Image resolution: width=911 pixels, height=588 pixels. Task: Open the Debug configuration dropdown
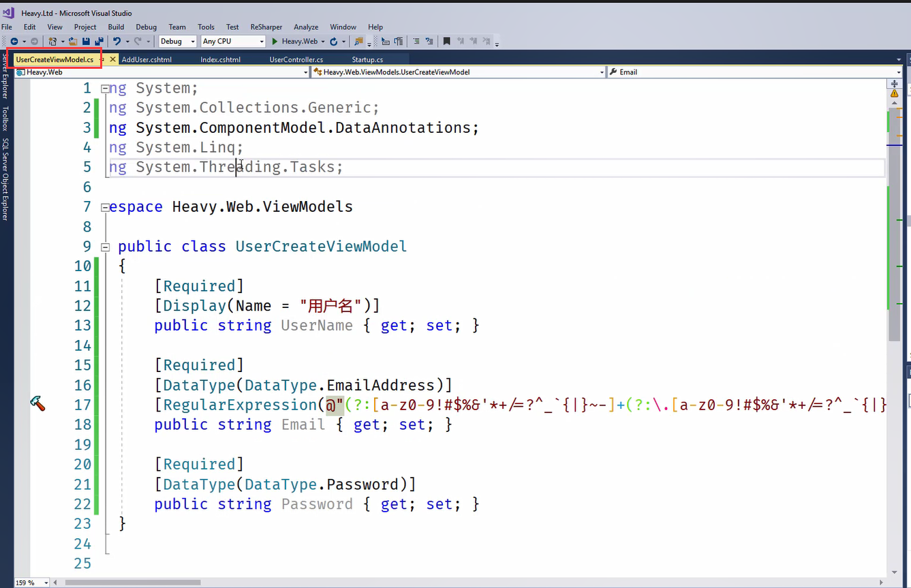pyautogui.click(x=177, y=42)
